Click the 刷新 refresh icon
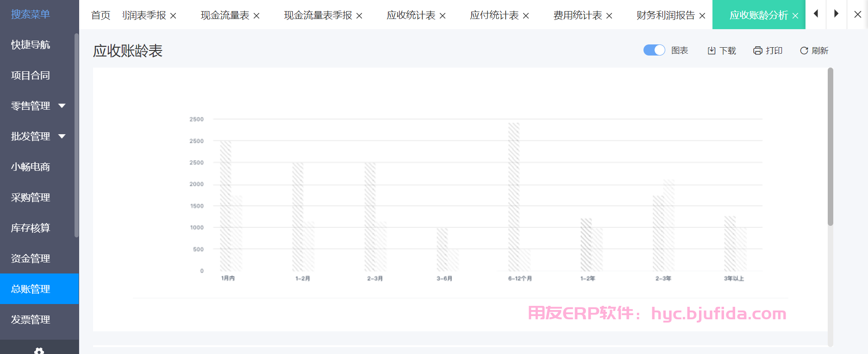Viewport: 868px width, 354px height. (x=804, y=50)
